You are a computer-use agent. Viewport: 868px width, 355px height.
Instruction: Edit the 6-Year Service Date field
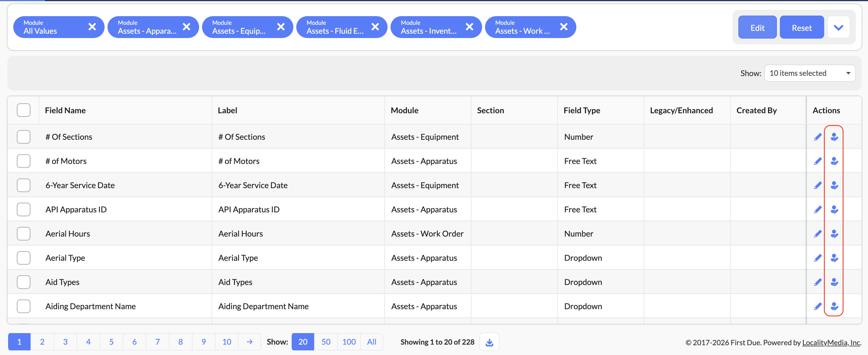coord(818,185)
